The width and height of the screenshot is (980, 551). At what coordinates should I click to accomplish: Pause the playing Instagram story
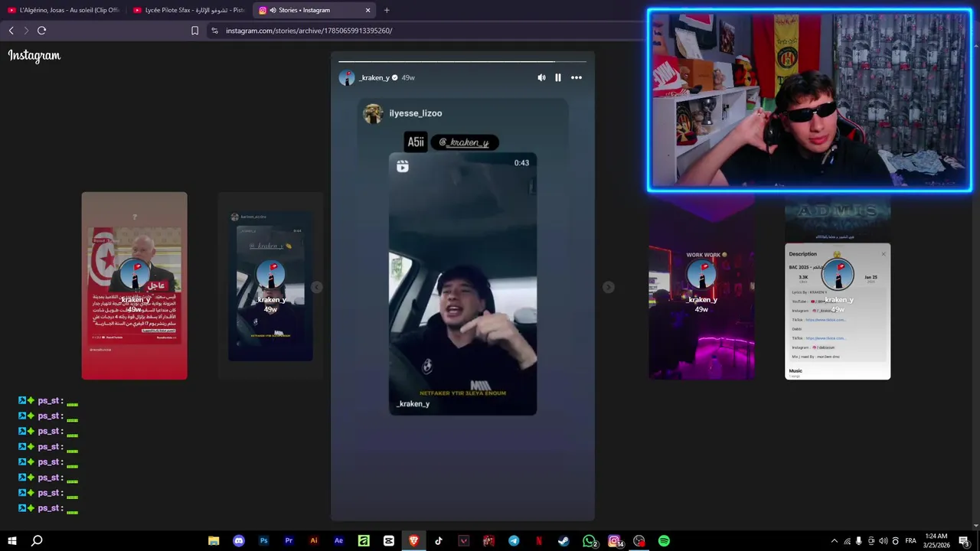point(558,77)
